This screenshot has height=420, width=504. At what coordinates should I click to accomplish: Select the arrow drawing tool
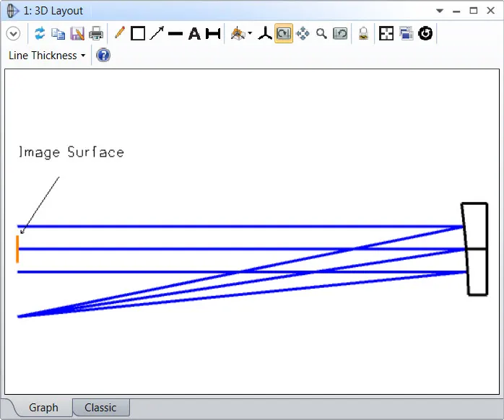[x=157, y=33]
